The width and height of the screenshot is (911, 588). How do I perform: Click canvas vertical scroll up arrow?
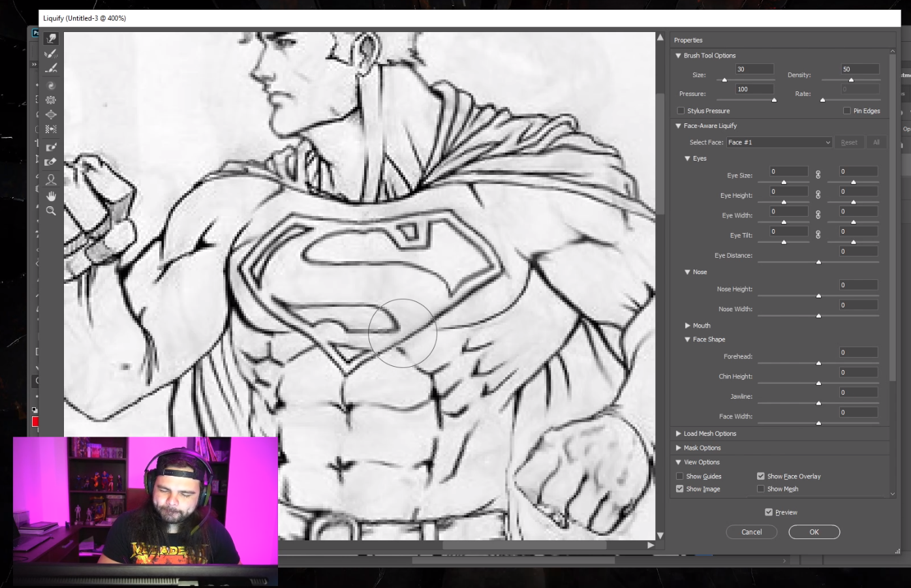(660, 38)
